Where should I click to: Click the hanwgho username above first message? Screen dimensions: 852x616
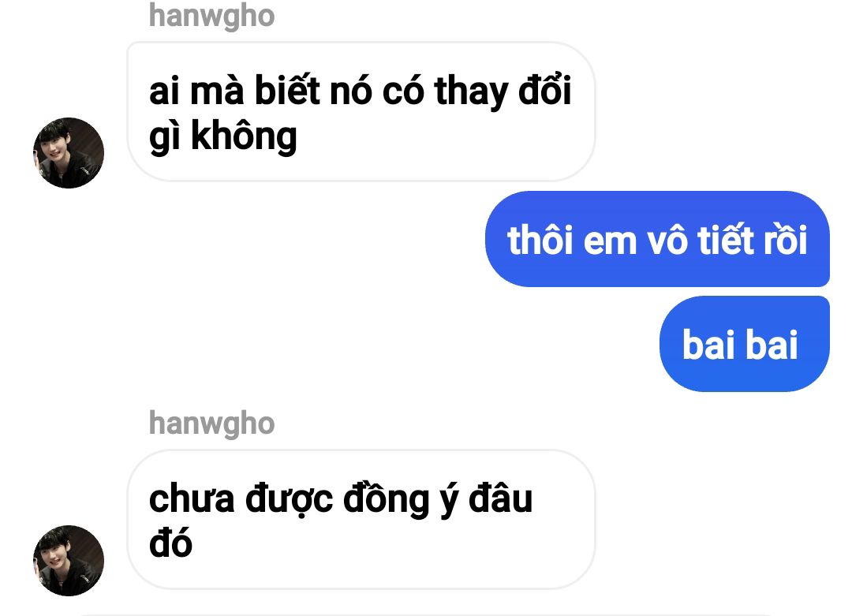(x=212, y=16)
